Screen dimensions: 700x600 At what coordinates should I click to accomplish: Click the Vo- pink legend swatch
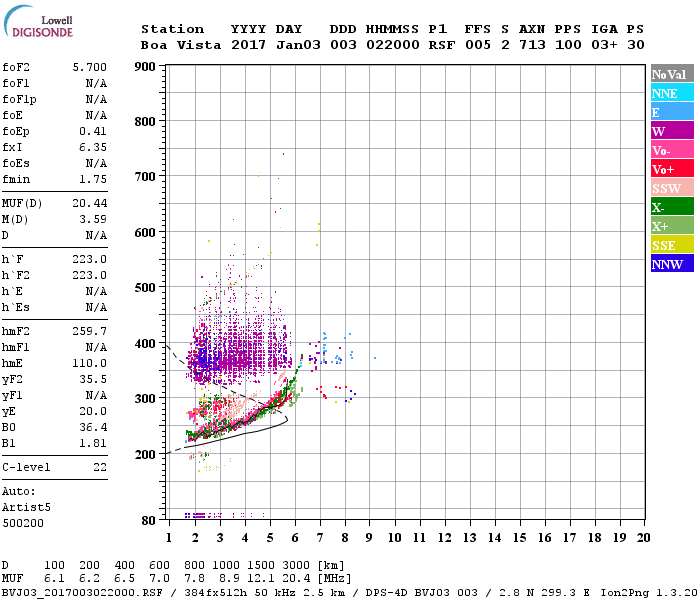(671, 150)
